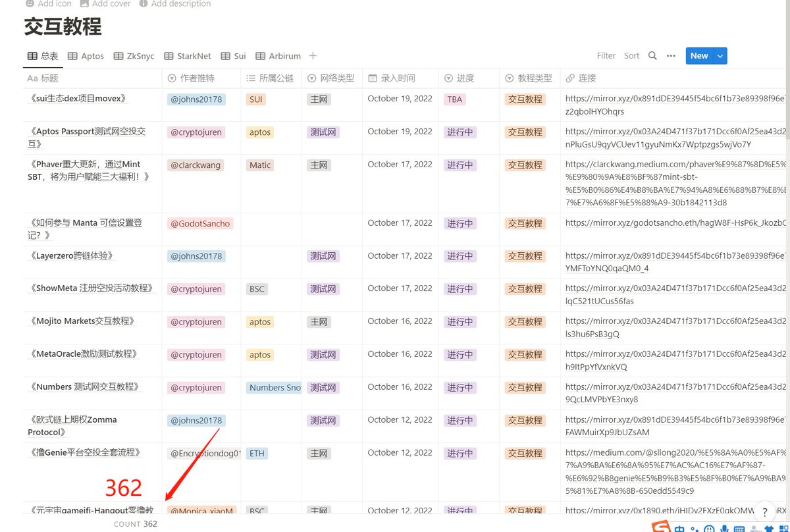The image size is (790, 532).
Task: Open the Filter option
Action: 606,56
